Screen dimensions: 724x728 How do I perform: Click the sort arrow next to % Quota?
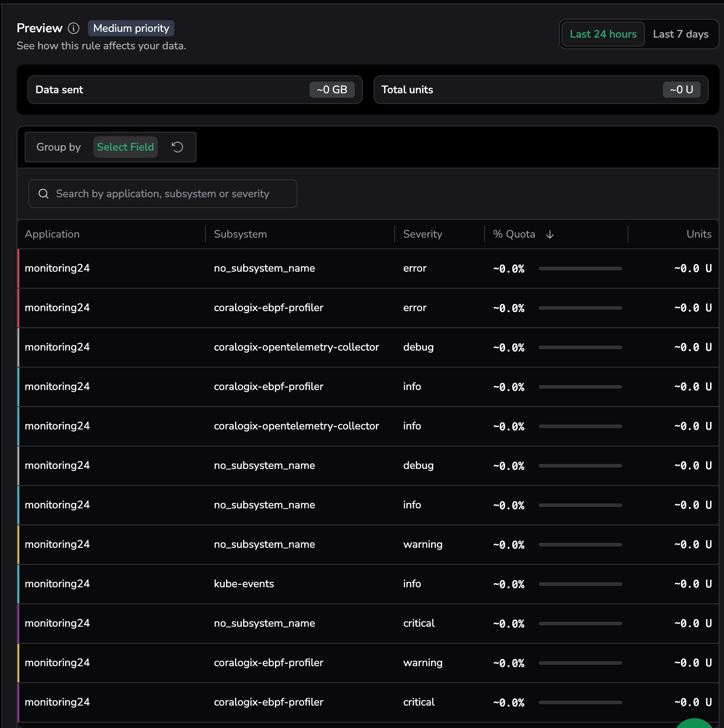point(550,234)
